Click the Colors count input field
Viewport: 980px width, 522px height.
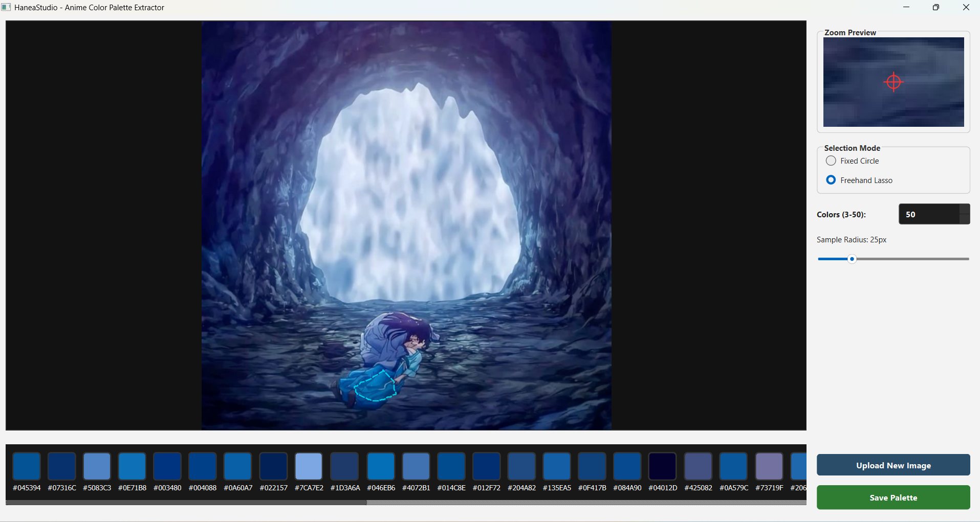pyautogui.click(x=929, y=214)
